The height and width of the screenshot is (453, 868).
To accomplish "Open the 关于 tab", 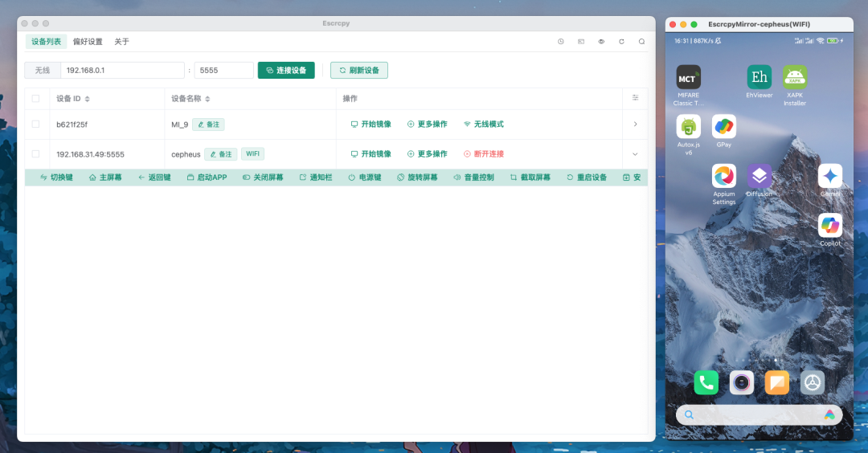I will [x=121, y=42].
